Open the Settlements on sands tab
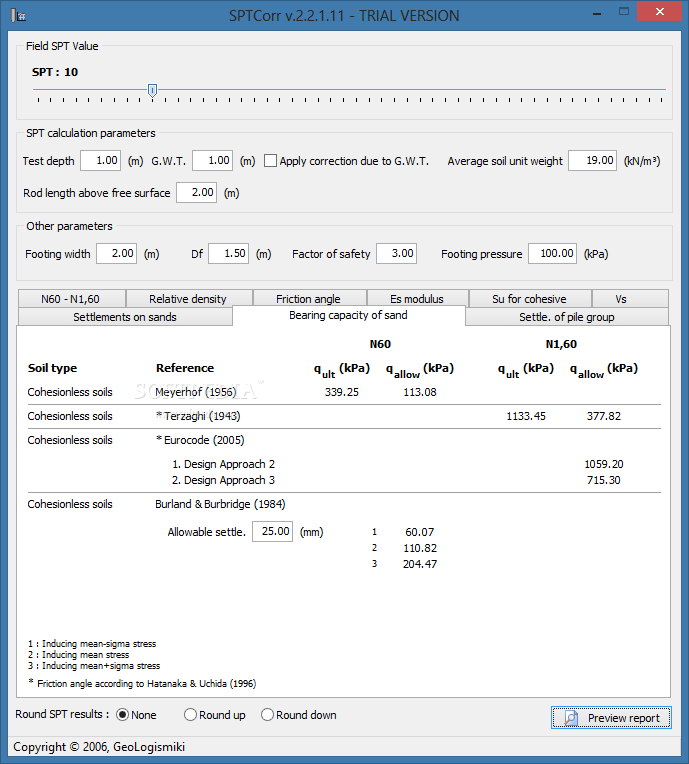Viewport: 689px width, 764px height. click(x=125, y=317)
